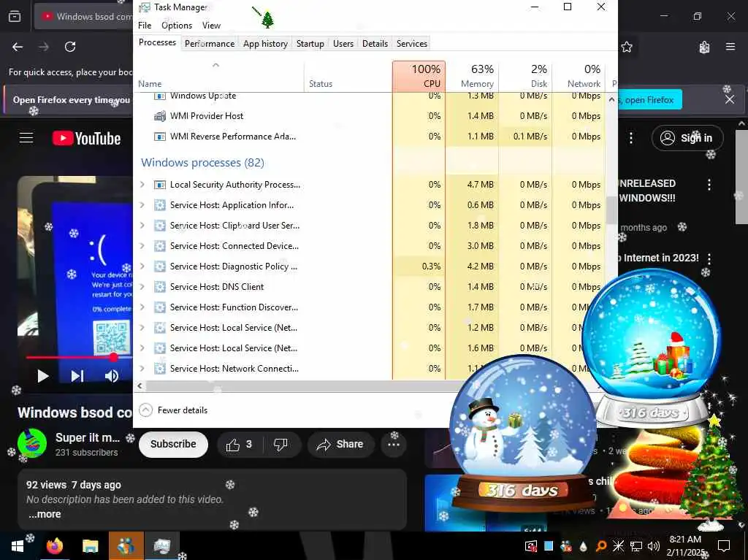Screen dimensions: 748x560
Task: Switch to the Details tab
Action: tap(375, 43)
